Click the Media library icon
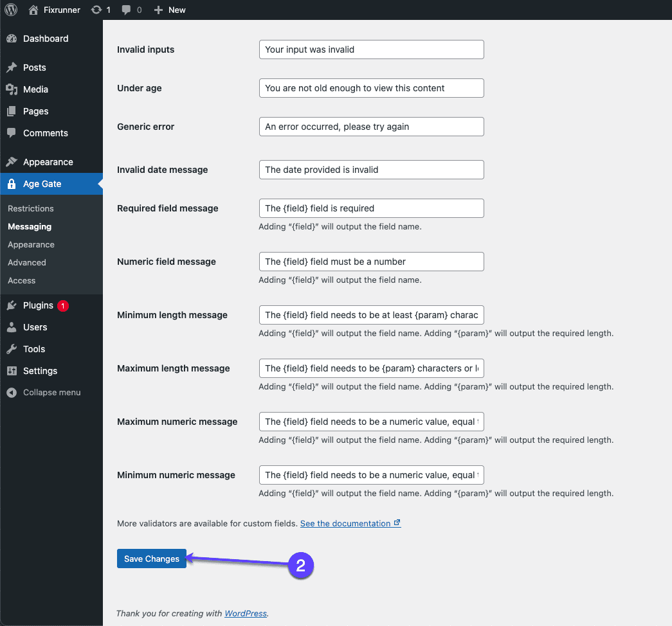 12,89
